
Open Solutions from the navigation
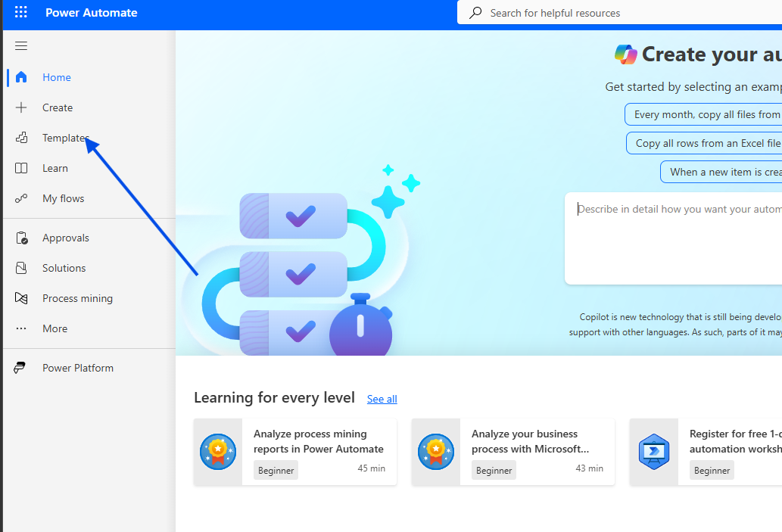pos(64,268)
